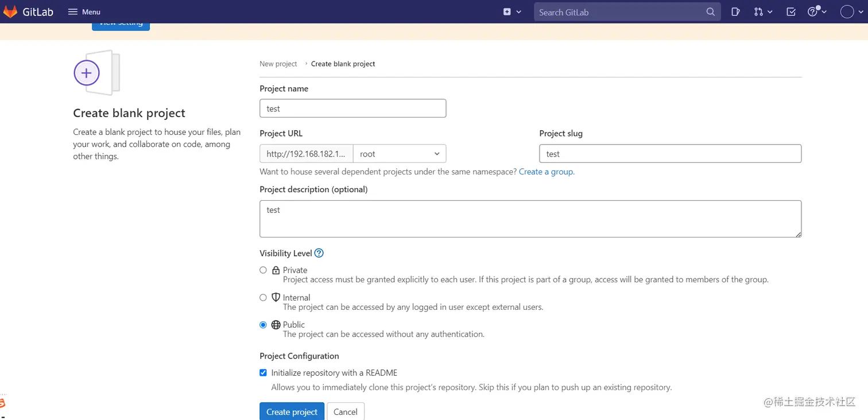
Task: Click the search magnifier icon
Action: pyautogui.click(x=710, y=11)
